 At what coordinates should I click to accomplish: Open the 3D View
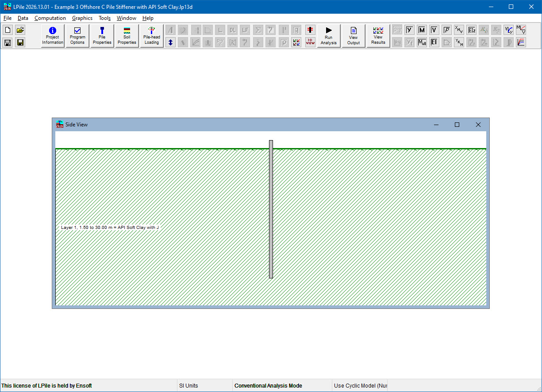(310, 42)
